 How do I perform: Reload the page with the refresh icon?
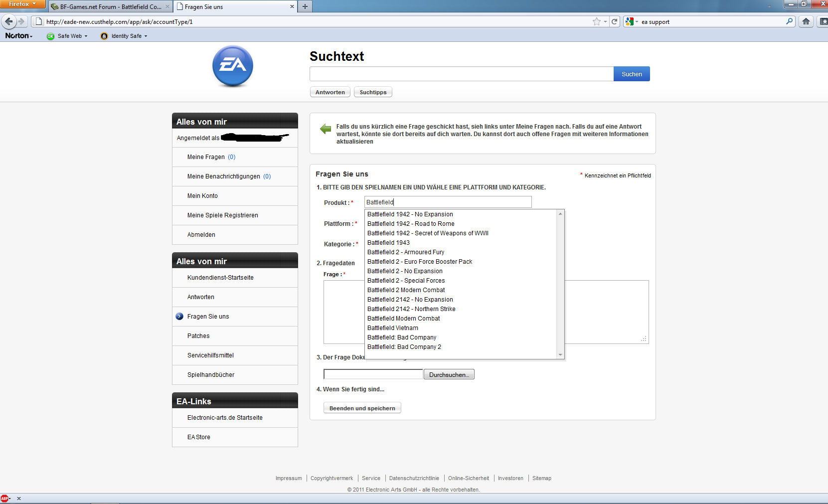(615, 21)
